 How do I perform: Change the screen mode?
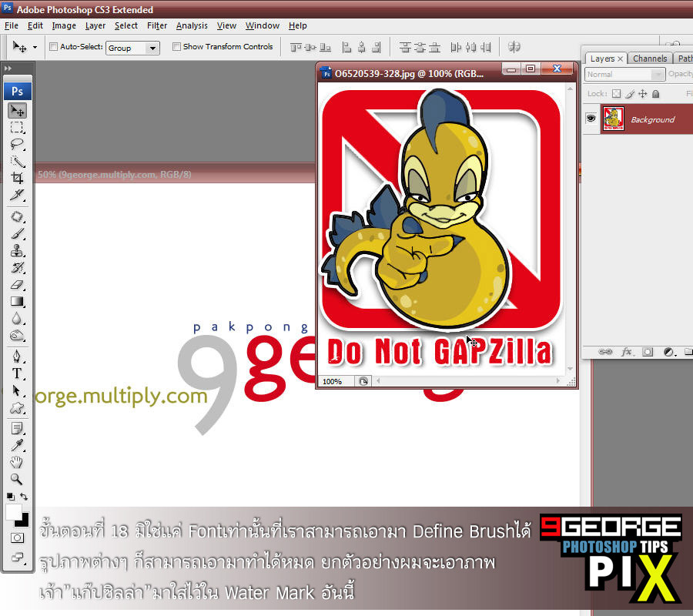click(x=18, y=557)
